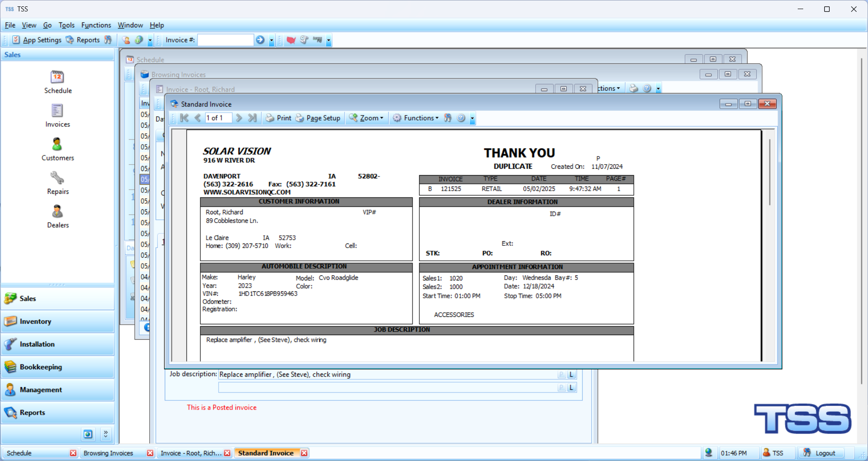Image resolution: width=868 pixels, height=461 pixels.
Task: Go to first page in Standard Invoice
Action: (x=184, y=118)
